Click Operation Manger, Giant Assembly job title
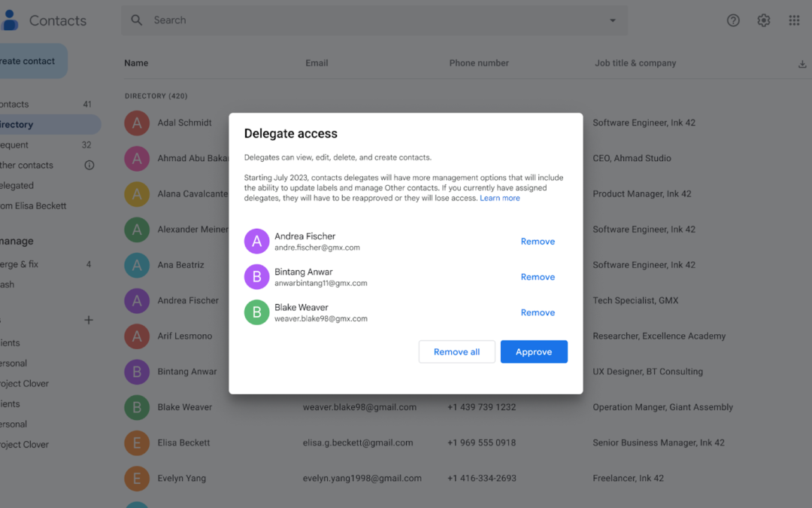Viewport: 812px width, 508px height. pyautogui.click(x=663, y=407)
